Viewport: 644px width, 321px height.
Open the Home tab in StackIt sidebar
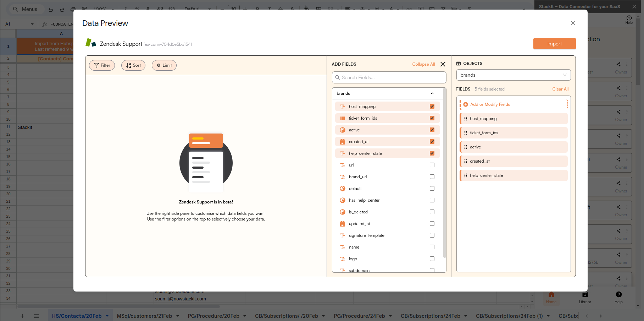pyautogui.click(x=551, y=298)
